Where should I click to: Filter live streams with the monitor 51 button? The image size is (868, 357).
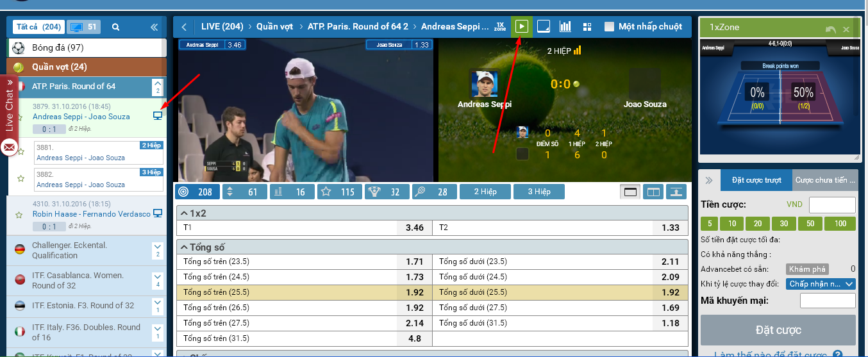pos(83,27)
